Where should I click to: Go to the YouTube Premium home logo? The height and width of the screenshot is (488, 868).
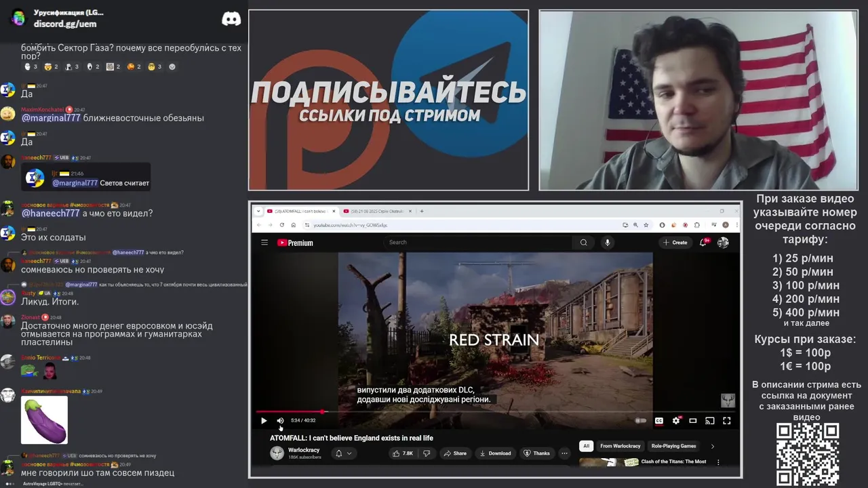click(295, 243)
